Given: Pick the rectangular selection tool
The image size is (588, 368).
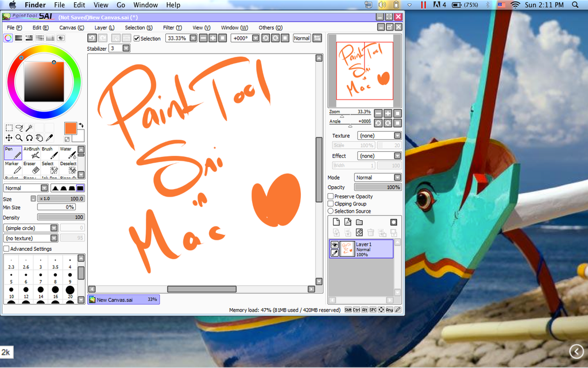Looking at the screenshot, I should point(9,128).
